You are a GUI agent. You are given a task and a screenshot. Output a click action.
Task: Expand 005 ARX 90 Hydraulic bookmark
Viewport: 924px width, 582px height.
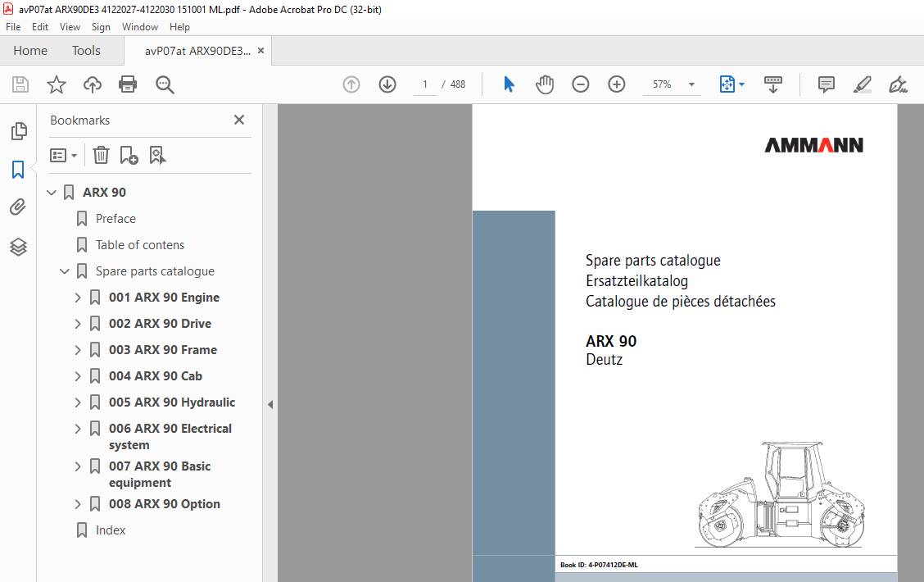pyautogui.click(x=78, y=402)
